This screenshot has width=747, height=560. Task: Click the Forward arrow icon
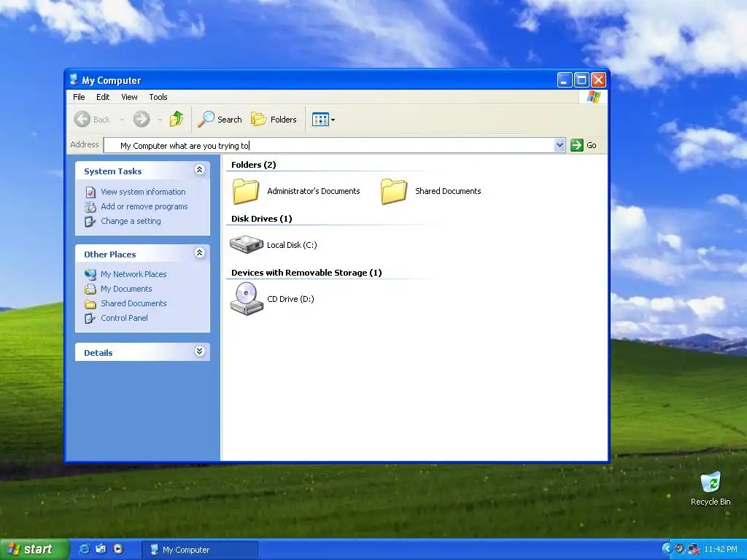[141, 119]
